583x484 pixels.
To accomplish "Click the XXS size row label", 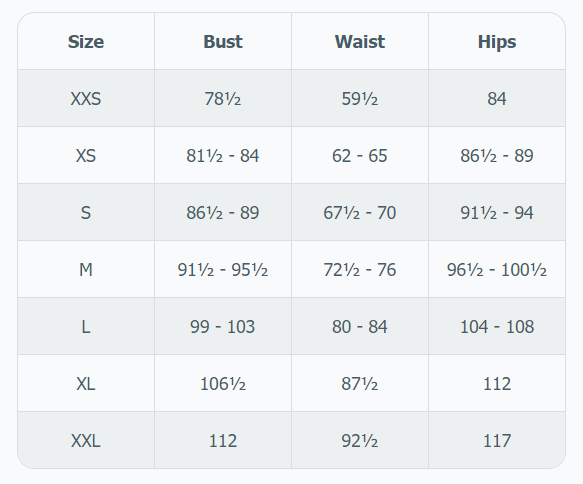I will tap(86, 99).
